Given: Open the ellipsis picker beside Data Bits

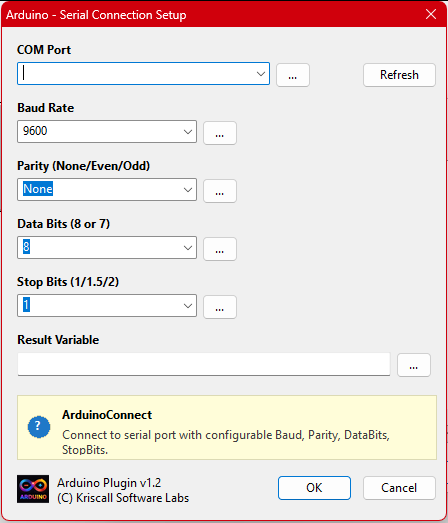Looking at the screenshot, I should click(220, 249).
